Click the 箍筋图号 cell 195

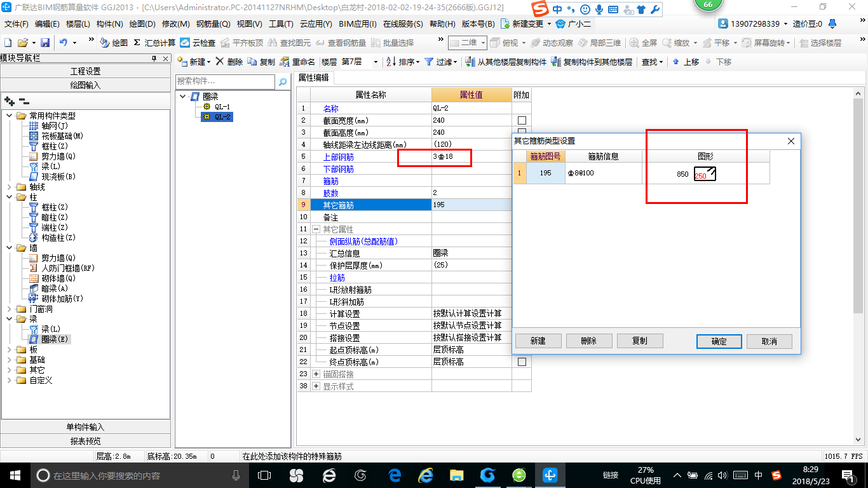546,173
